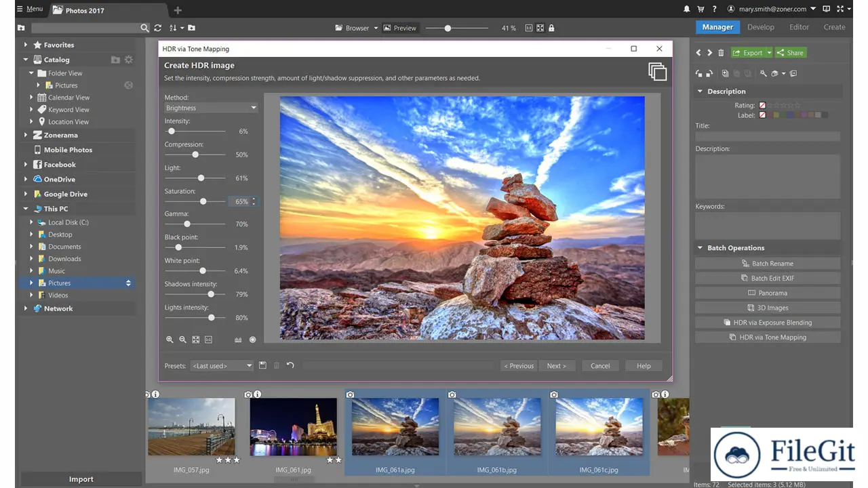Collapse the Description section
868x488 pixels.
pyautogui.click(x=700, y=91)
